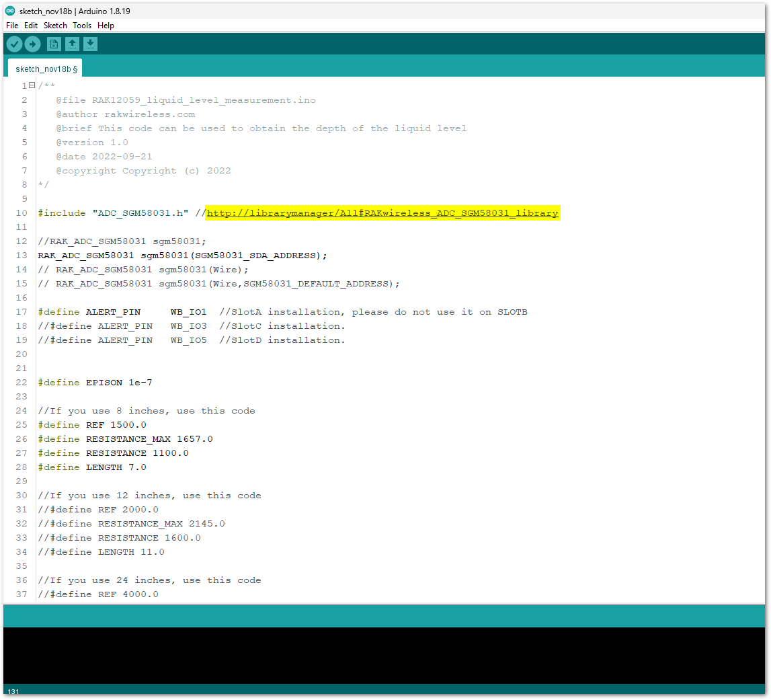
Task: Open a sketch with up-arrow icon
Action: coord(72,44)
